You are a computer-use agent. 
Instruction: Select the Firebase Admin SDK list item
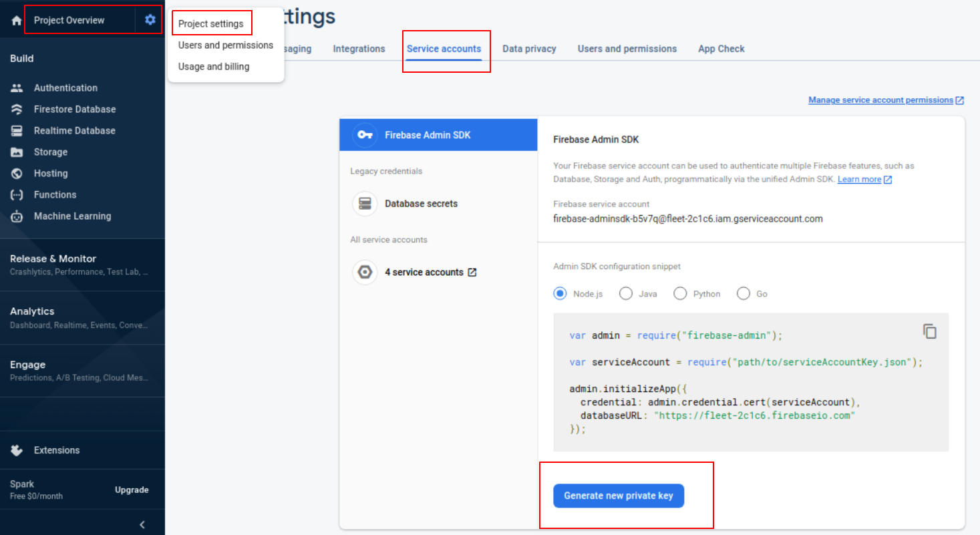pyautogui.click(x=438, y=135)
